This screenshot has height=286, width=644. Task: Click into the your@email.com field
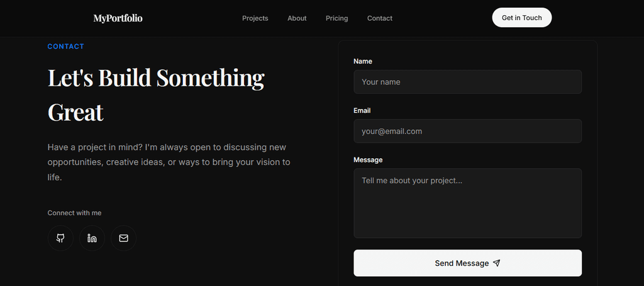(x=467, y=131)
